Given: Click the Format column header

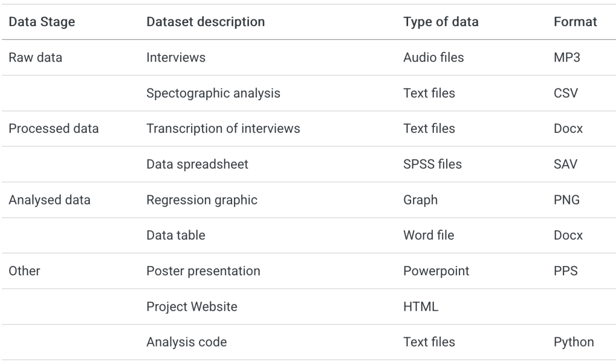Looking at the screenshot, I should (575, 22).
